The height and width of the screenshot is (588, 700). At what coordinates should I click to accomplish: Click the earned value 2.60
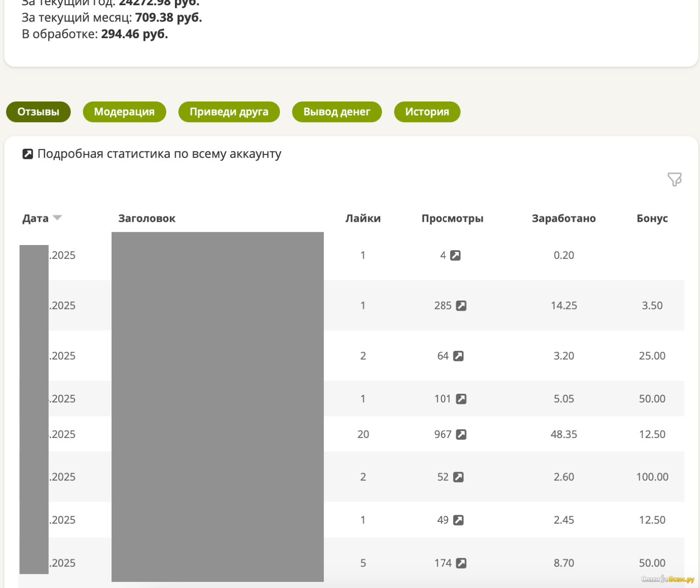click(x=564, y=477)
